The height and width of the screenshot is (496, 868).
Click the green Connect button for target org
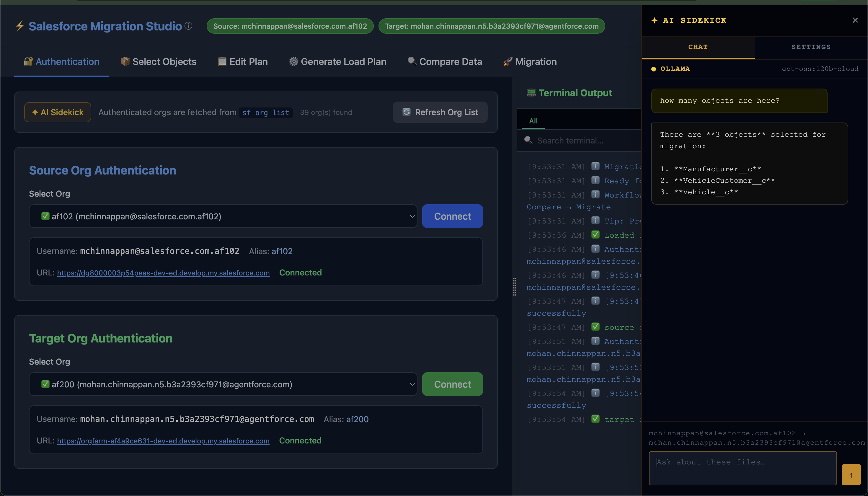tap(452, 384)
